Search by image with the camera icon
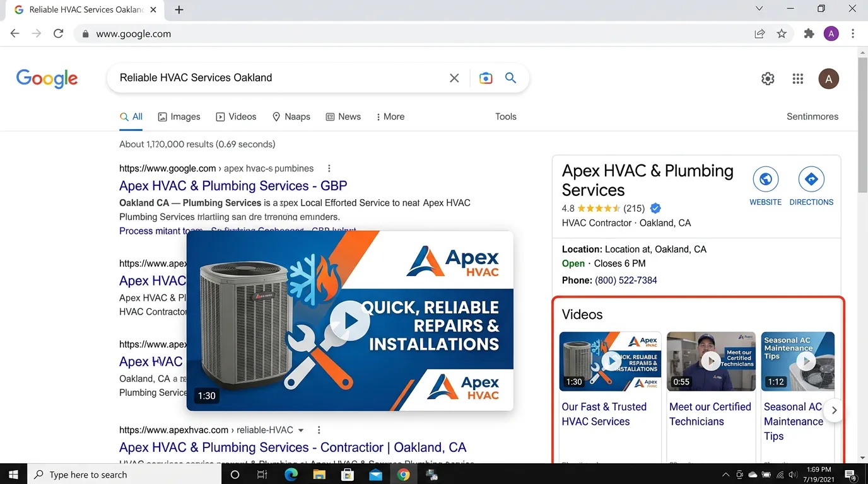The width and height of the screenshot is (868, 484). coord(486,78)
